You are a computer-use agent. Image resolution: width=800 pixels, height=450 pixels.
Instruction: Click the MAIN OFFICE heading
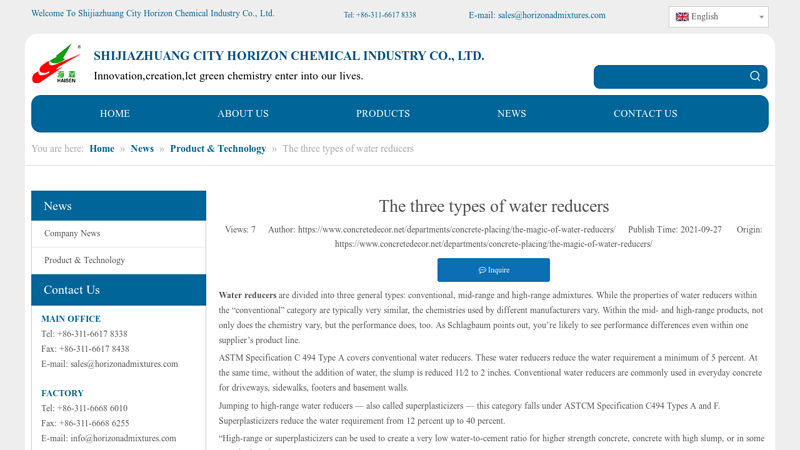[x=71, y=319]
